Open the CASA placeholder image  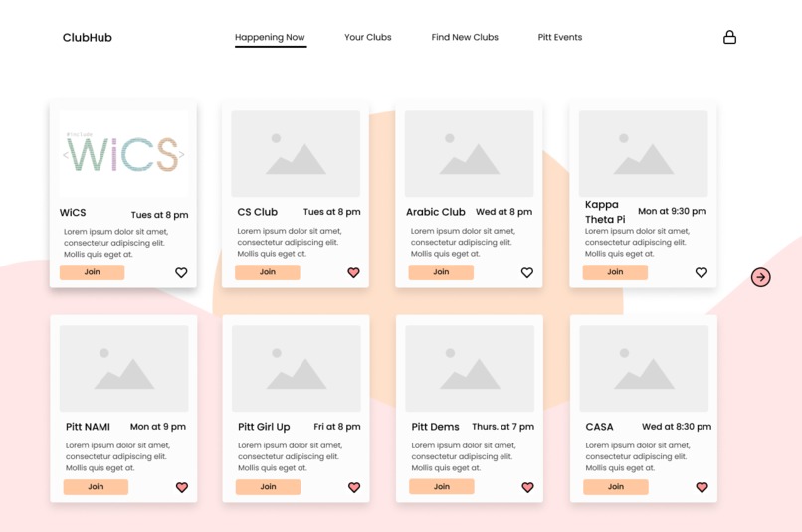[644, 369]
